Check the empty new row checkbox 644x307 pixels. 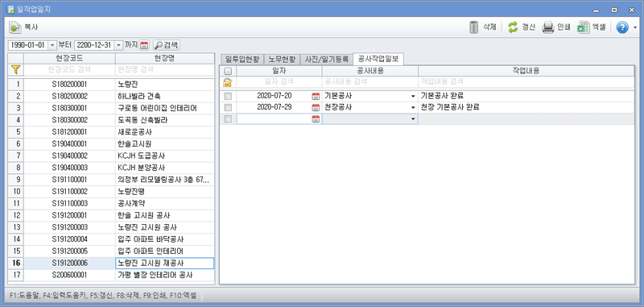click(228, 119)
